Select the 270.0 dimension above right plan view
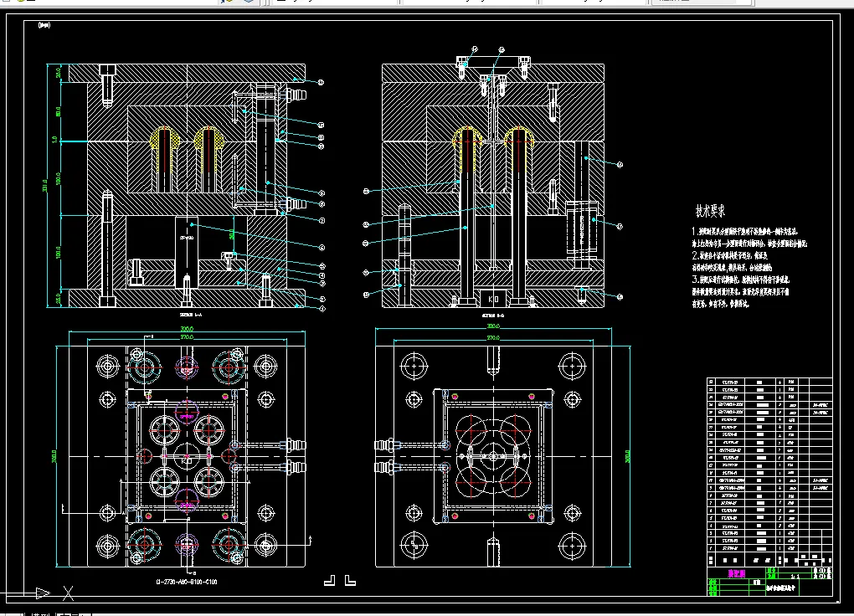The image size is (854, 616). 493,338
